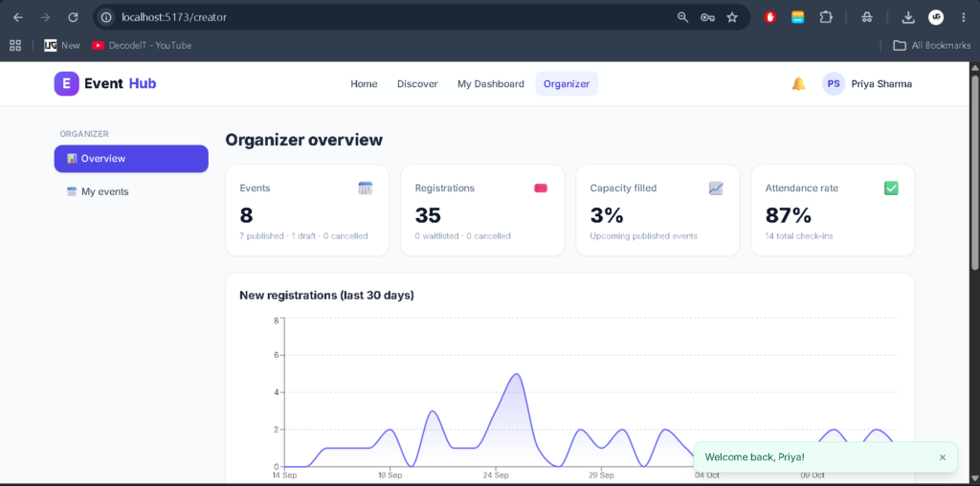Click the 19 Sep label on chart axis
Image resolution: width=980 pixels, height=486 pixels.
pyautogui.click(x=390, y=475)
